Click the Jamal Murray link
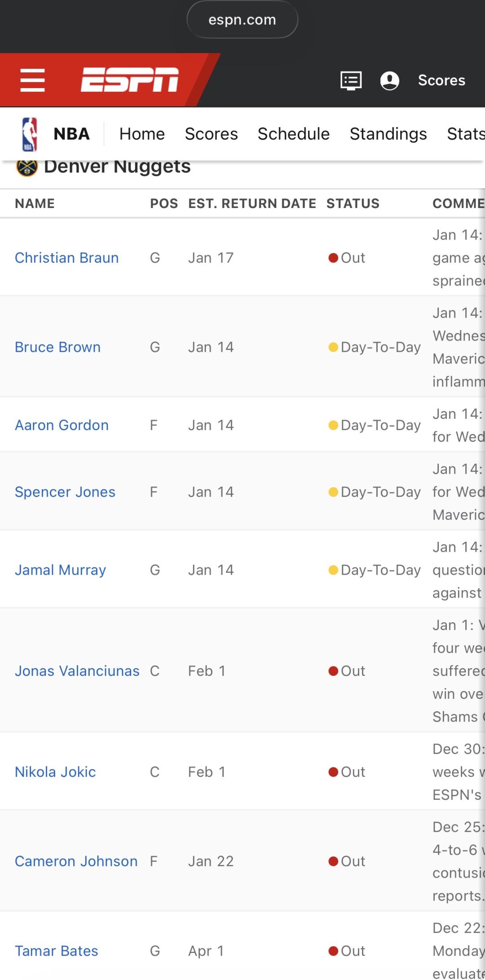The image size is (485, 980). tap(60, 570)
